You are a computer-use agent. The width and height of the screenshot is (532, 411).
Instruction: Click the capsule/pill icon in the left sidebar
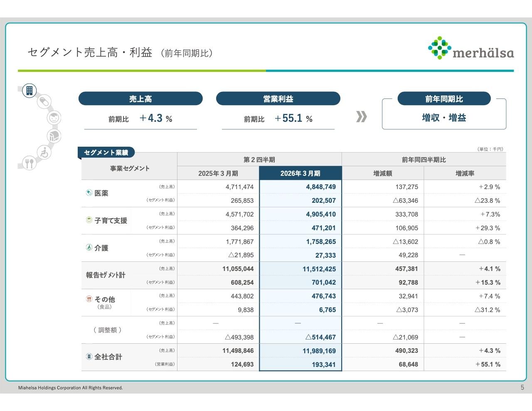[x=43, y=102]
